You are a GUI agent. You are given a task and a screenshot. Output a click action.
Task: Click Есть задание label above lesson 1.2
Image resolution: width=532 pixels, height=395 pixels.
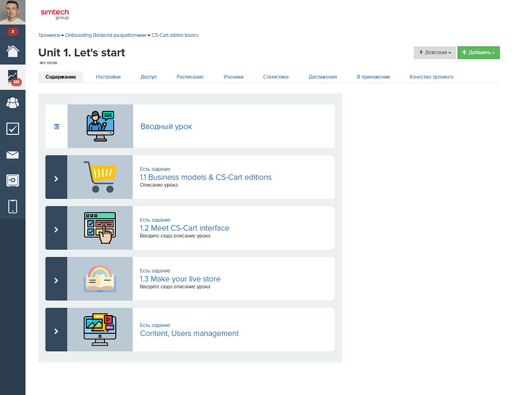click(155, 220)
